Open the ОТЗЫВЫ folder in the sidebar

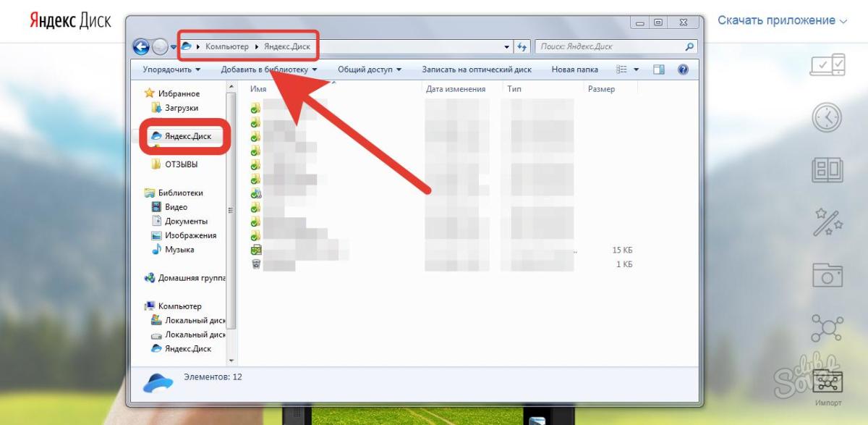coord(181,164)
